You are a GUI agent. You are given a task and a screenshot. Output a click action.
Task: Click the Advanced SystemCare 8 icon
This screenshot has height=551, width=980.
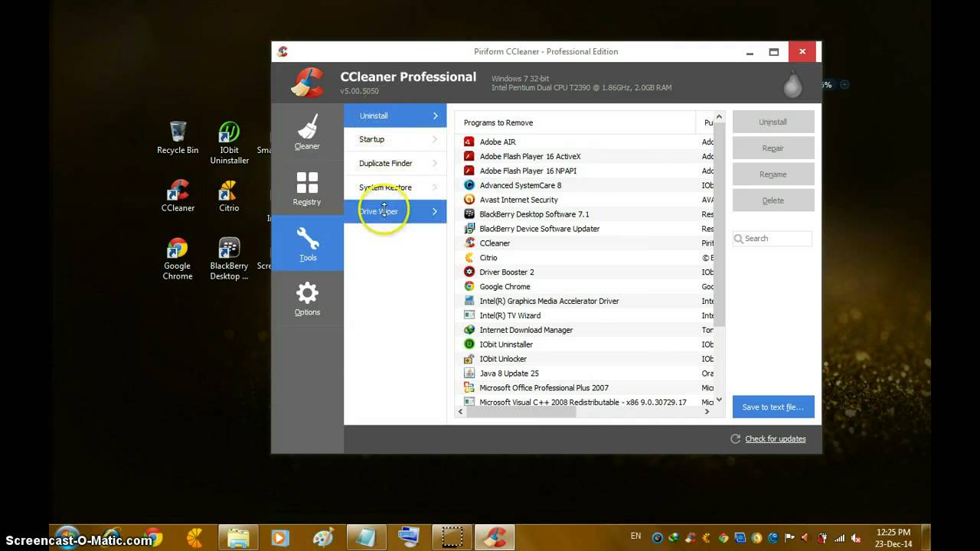pos(469,185)
